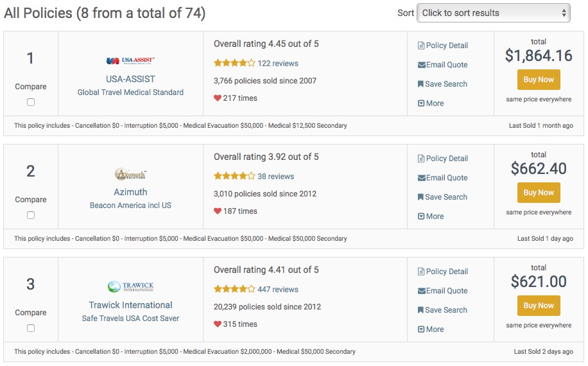The height and width of the screenshot is (366, 588).
Task: Click Buy Now for the $1,864.16 policy
Action: click(539, 80)
